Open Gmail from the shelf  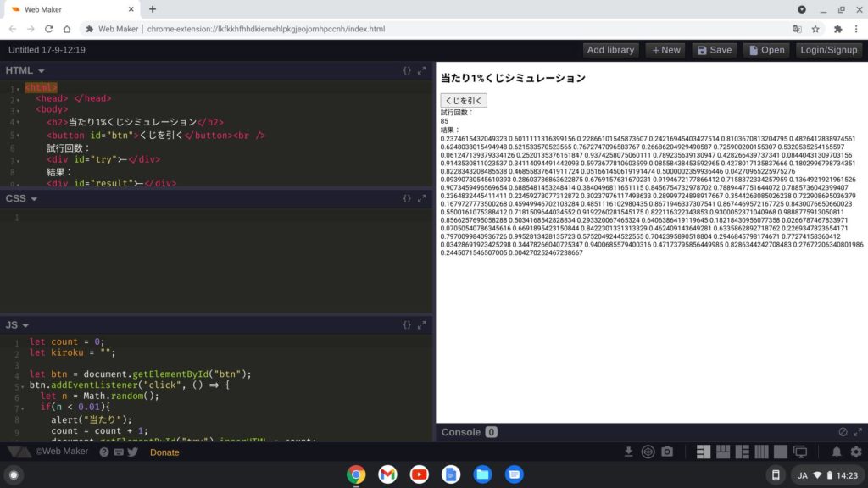click(387, 474)
